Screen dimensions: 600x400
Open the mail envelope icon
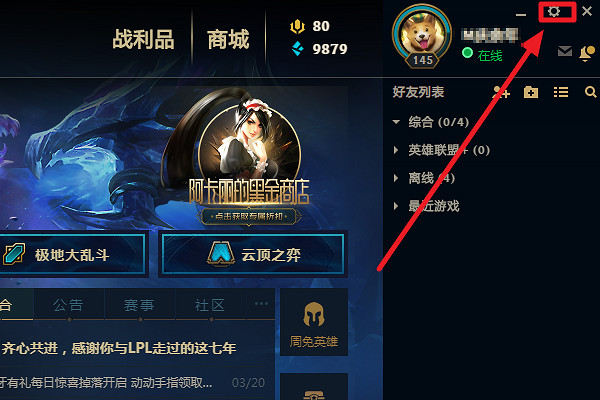565,51
